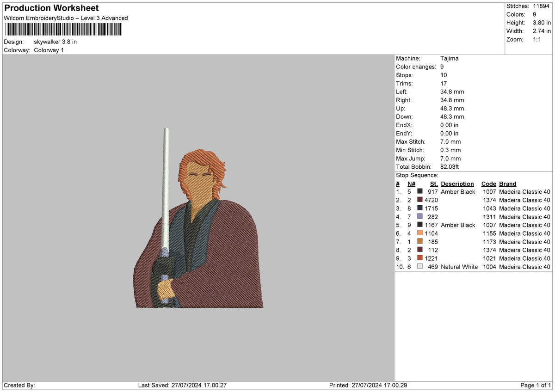555x392 pixels.
Task: Click the dark red swatch in stop 8
Action: tap(420, 250)
